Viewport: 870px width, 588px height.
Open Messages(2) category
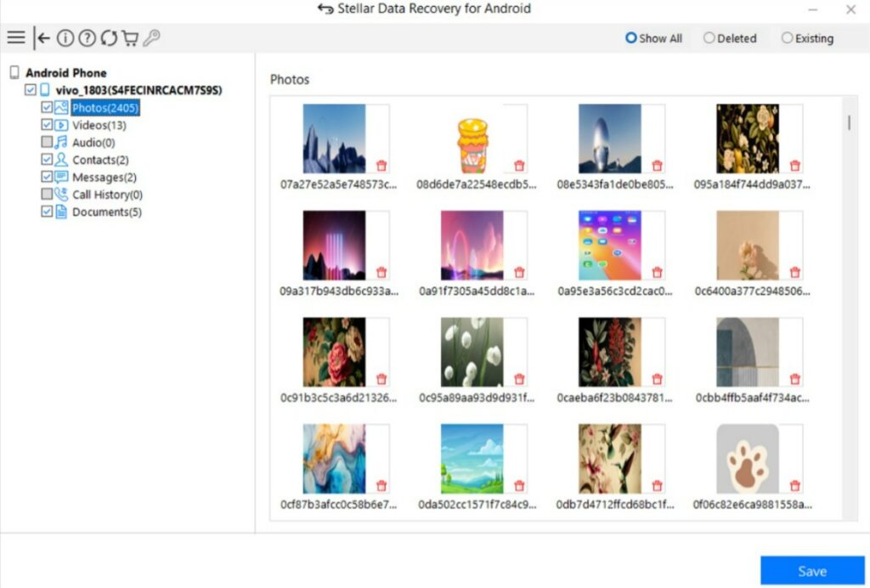(x=105, y=178)
